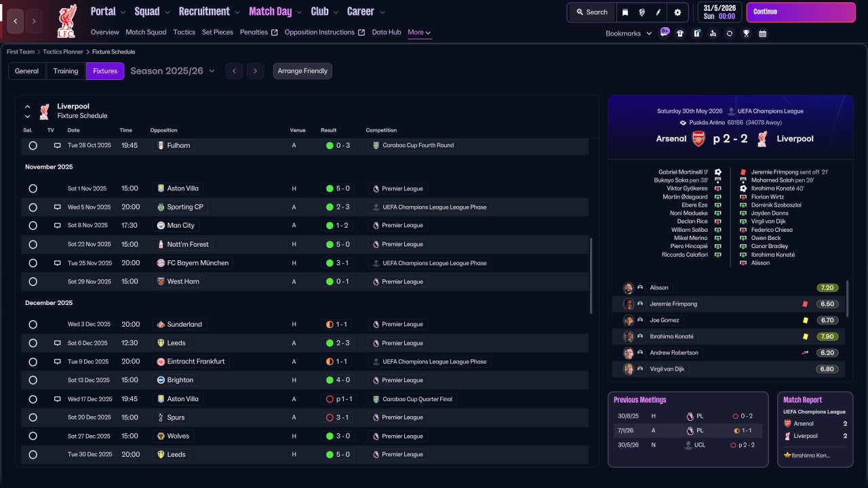Open the Opposition Instructions link
Image resolution: width=868 pixels, height=488 pixels.
click(325, 33)
